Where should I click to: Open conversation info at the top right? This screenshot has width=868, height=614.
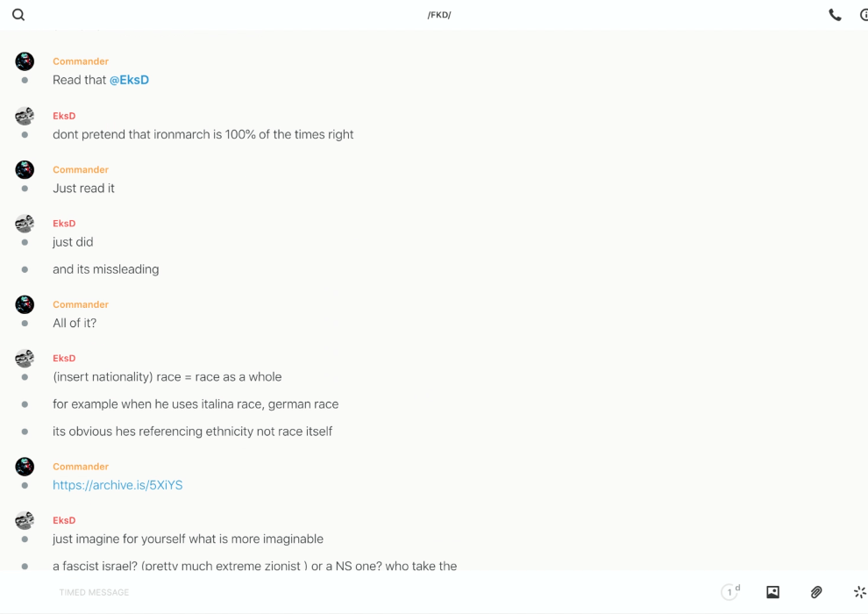[863, 15]
